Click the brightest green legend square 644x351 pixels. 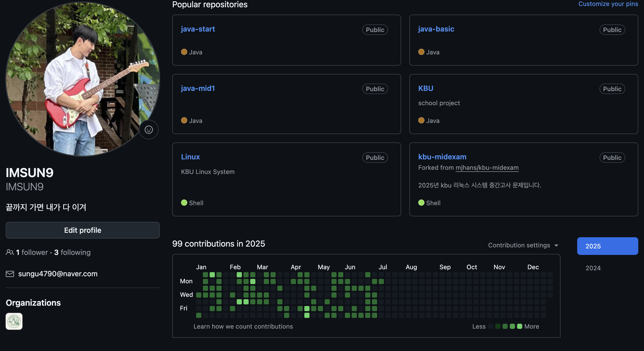point(519,327)
